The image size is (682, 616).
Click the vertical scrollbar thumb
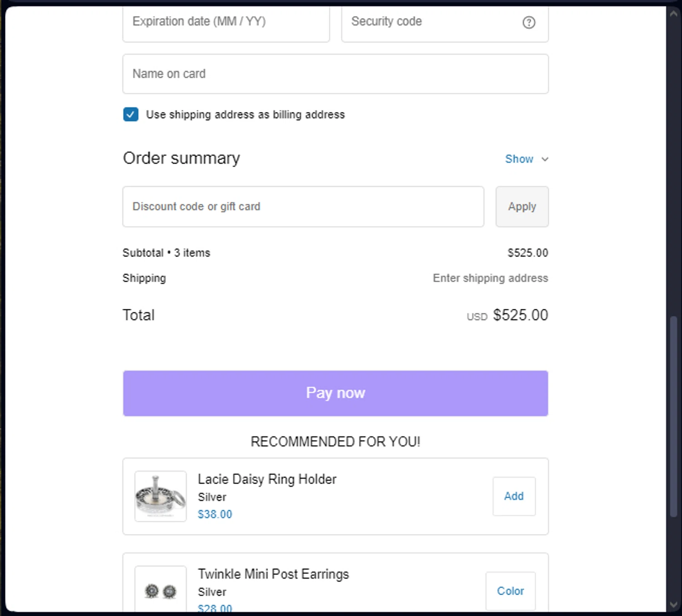pyautogui.click(x=673, y=416)
